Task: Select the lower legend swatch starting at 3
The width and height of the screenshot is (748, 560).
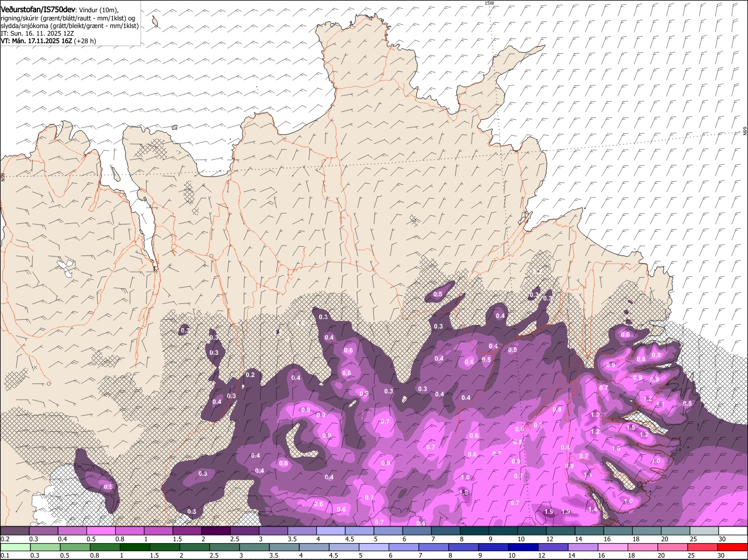Action: click(x=254, y=547)
